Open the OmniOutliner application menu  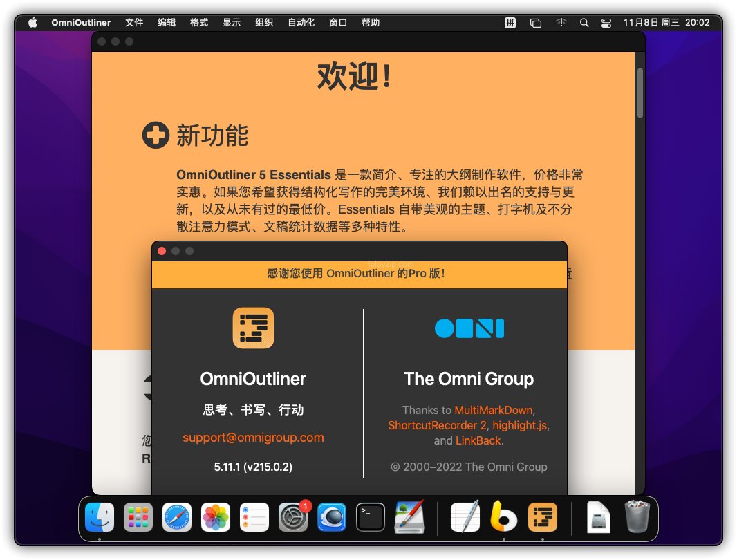click(x=81, y=23)
